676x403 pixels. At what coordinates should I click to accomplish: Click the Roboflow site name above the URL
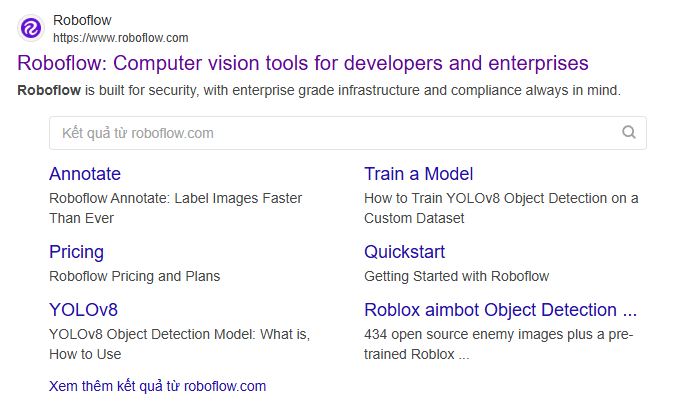click(83, 20)
